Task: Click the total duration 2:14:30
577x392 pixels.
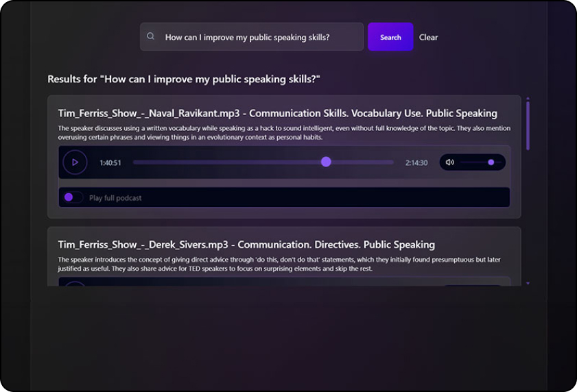Action: (x=416, y=163)
